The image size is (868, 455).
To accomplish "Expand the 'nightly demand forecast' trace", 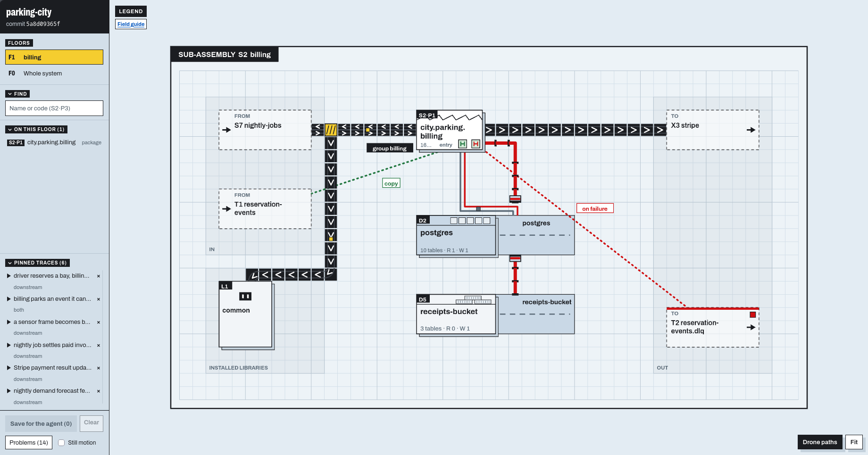I will tap(9, 391).
